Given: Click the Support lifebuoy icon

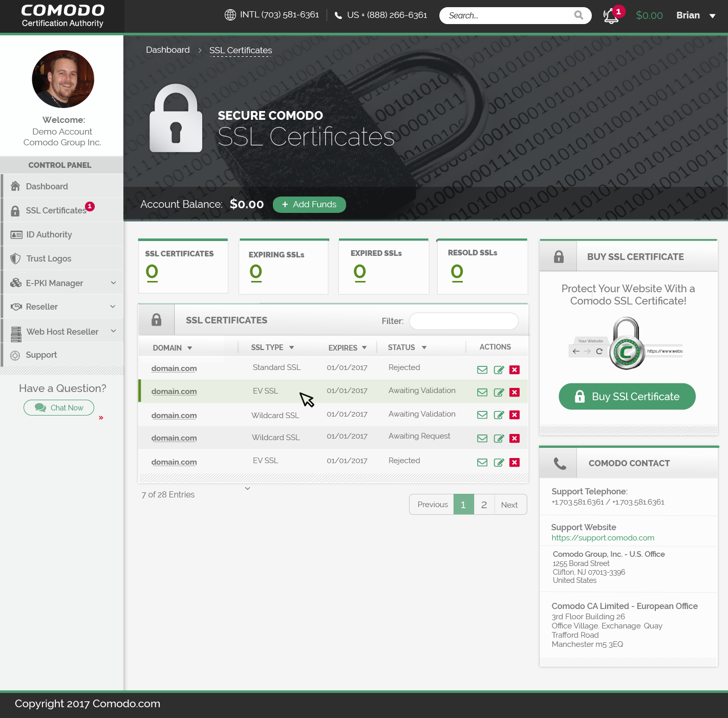Looking at the screenshot, I should tap(15, 355).
